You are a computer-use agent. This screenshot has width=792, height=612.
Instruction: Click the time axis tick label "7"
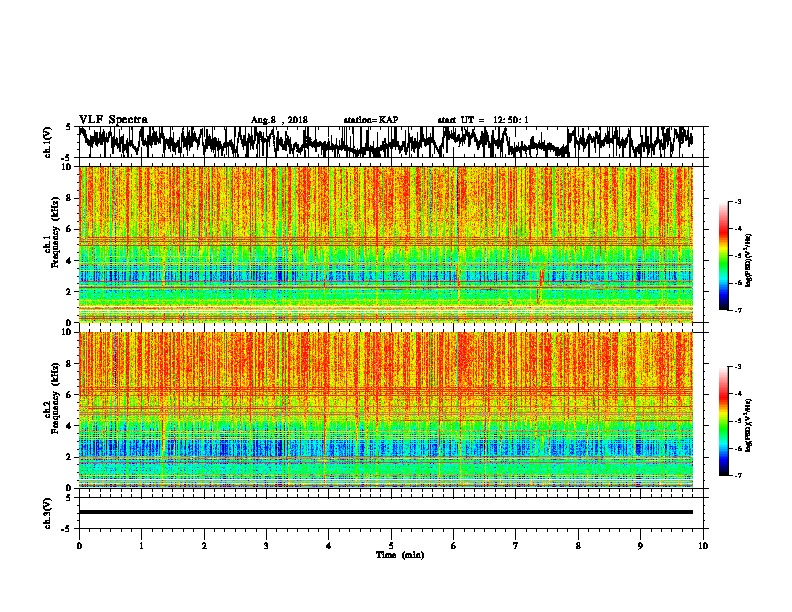516,546
